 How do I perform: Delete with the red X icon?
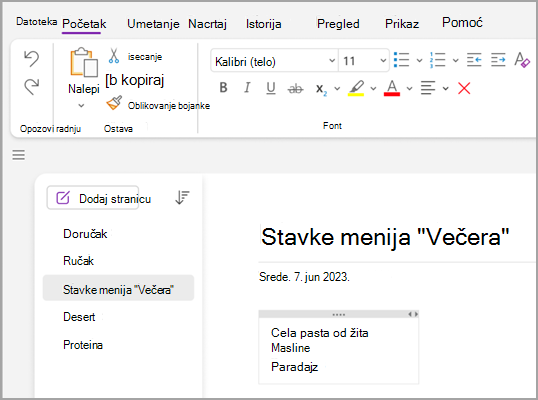click(464, 88)
